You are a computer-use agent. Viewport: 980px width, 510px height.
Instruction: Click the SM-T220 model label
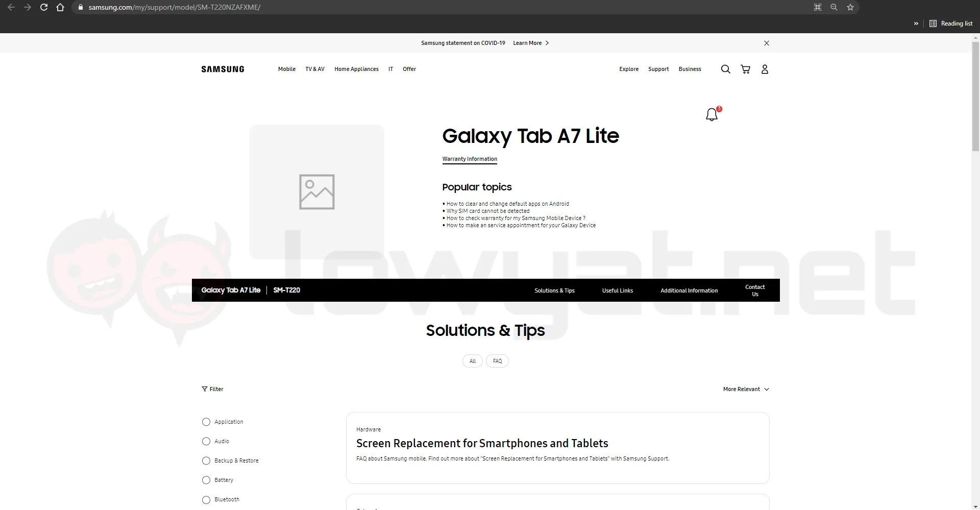286,290
